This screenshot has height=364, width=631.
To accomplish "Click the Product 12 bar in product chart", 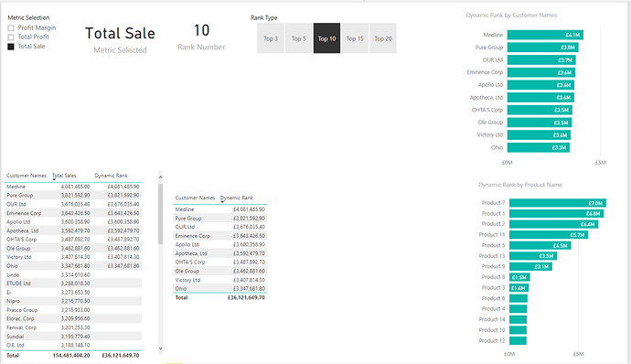I will click(518, 340).
